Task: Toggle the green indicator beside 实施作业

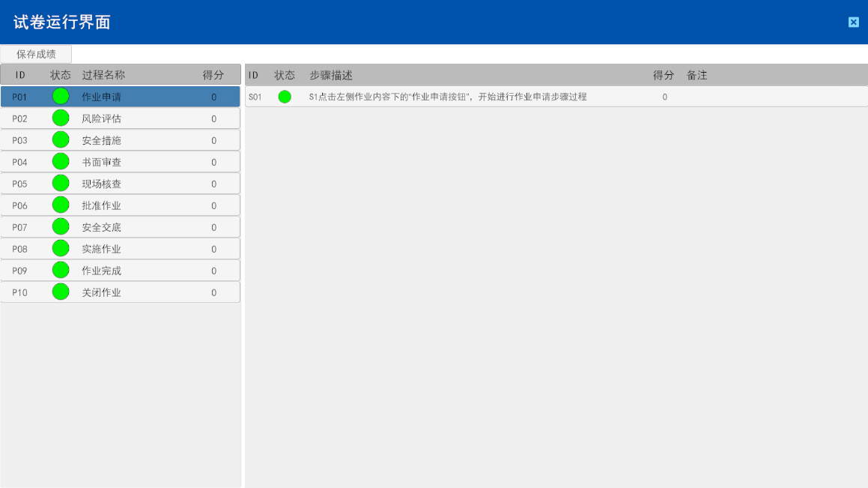Action: tap(60, 248)
